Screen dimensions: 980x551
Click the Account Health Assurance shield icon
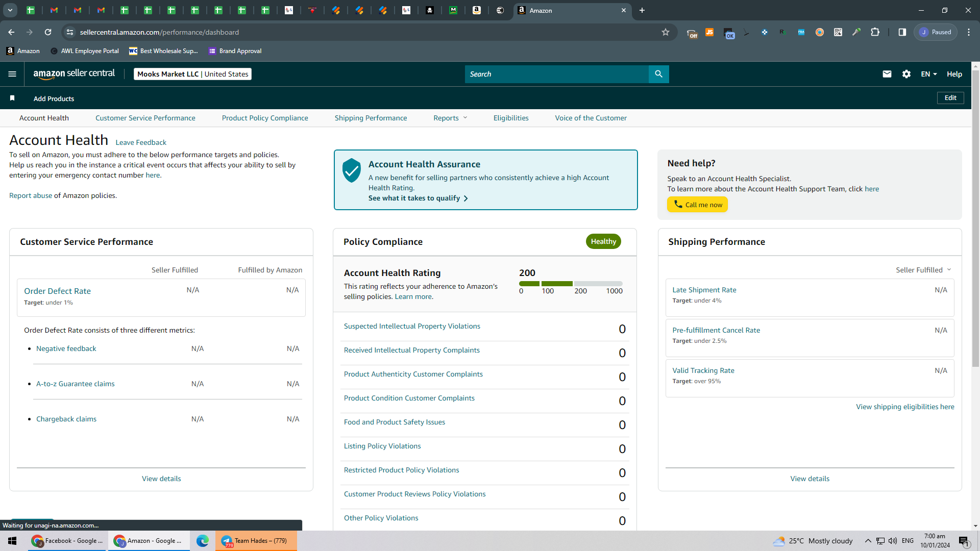point(352,170)
